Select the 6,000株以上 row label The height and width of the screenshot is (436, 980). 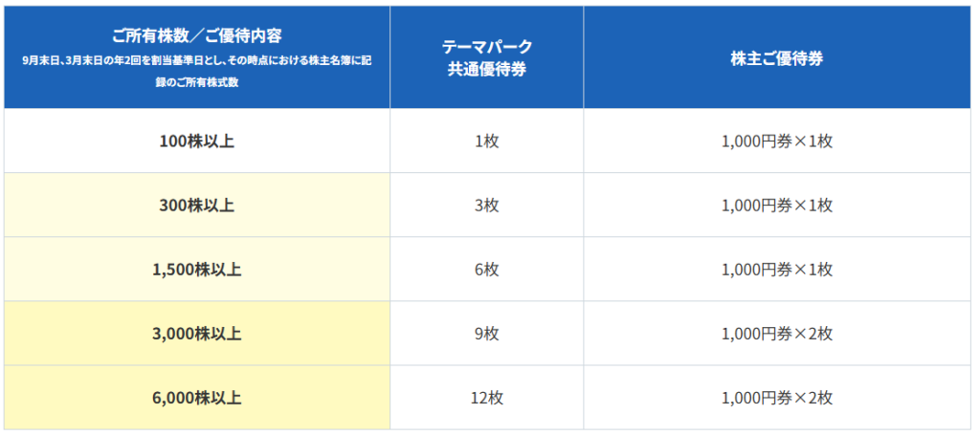click(x=196, y=398)
